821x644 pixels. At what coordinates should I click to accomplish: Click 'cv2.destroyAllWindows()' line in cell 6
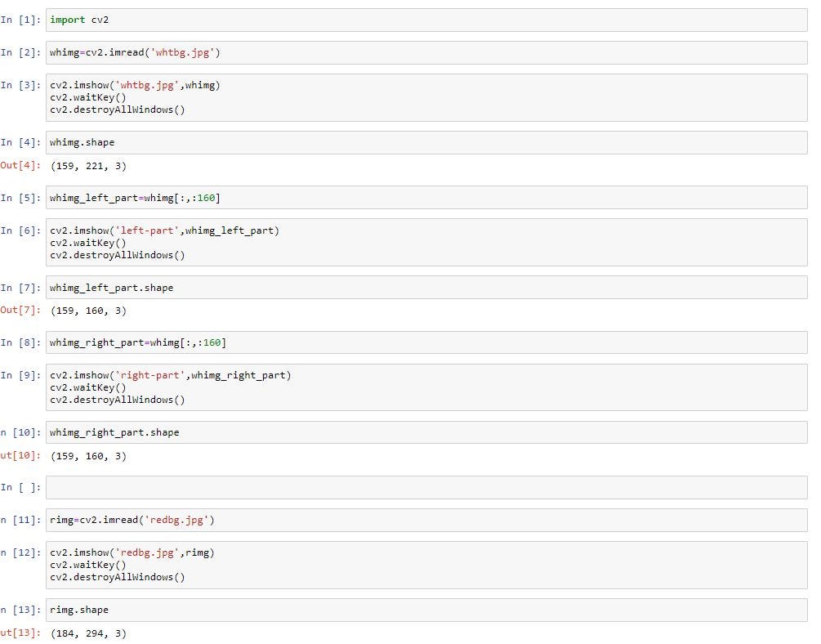(x=118, y=255)
